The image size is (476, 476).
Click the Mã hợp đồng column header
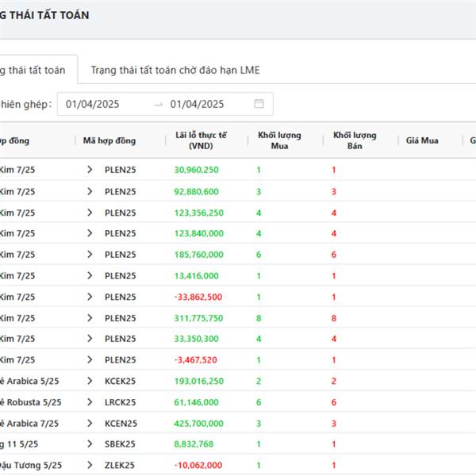pyautogui.click(x=109, y=141)
